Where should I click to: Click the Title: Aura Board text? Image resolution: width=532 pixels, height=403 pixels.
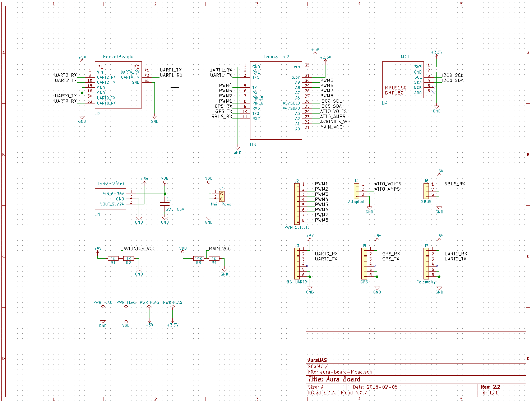[334, 379]
